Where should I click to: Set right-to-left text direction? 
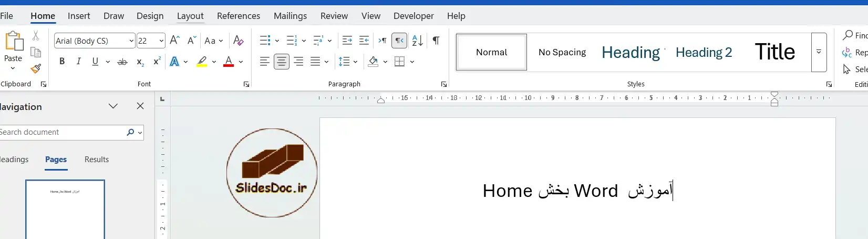(x=399, y=41)
